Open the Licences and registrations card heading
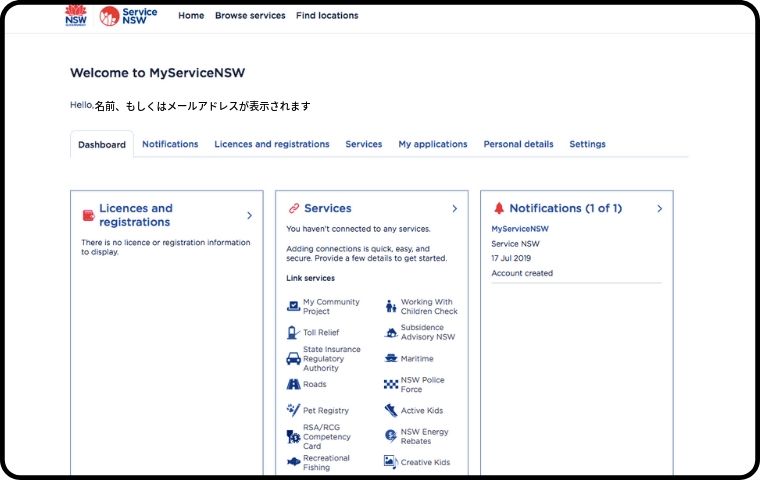This screenshot has width=760, height=480. coord(136,215)
